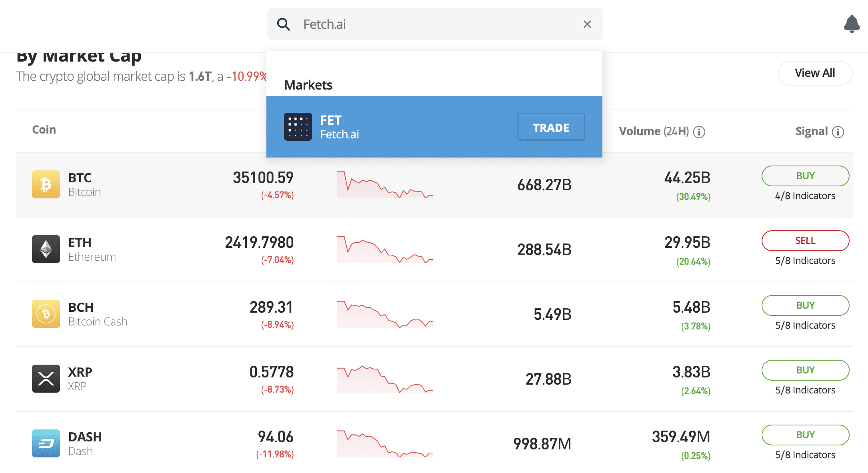Open the ETH price sparkline chart

tap(385, 249)
